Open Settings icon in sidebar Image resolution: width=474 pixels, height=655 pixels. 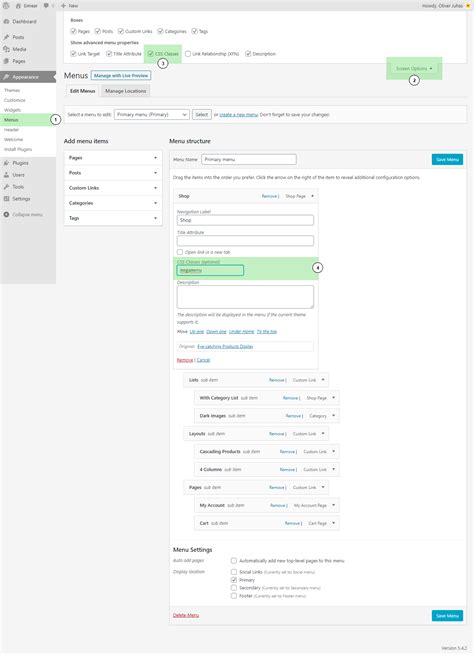(6, 199)
